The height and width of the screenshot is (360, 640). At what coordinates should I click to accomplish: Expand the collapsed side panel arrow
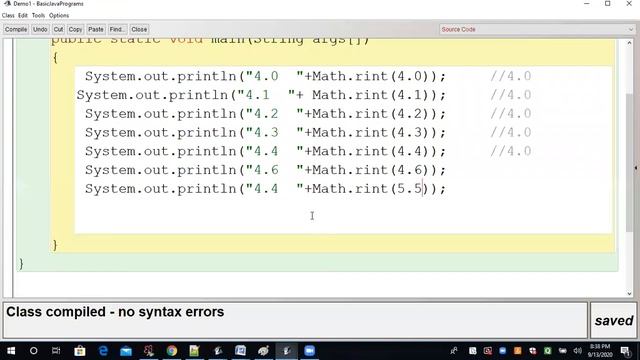pos(636,168)
